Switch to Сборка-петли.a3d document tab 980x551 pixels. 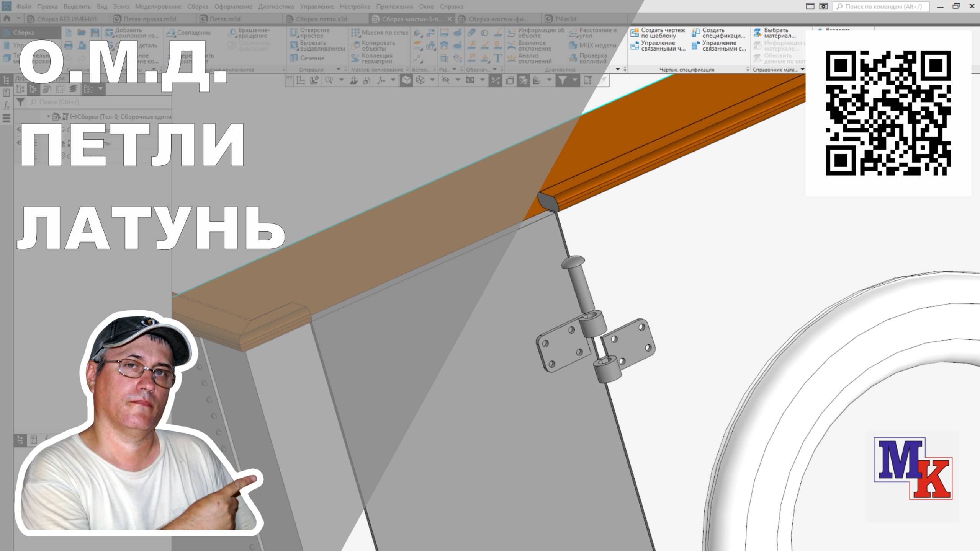point(321,19)
